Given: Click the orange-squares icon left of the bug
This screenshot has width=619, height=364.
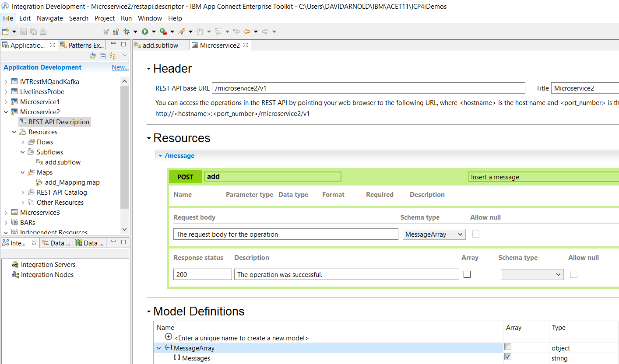Looking at the screenshot, I should pyautogui.click(x=116, y=31).
